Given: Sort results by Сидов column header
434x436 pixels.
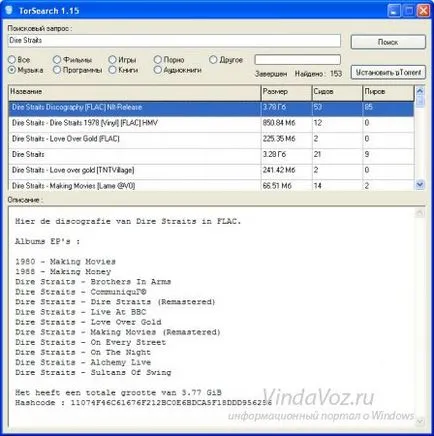Looking at the screenshot, I should pyautogui.click(x=337, y=92).
